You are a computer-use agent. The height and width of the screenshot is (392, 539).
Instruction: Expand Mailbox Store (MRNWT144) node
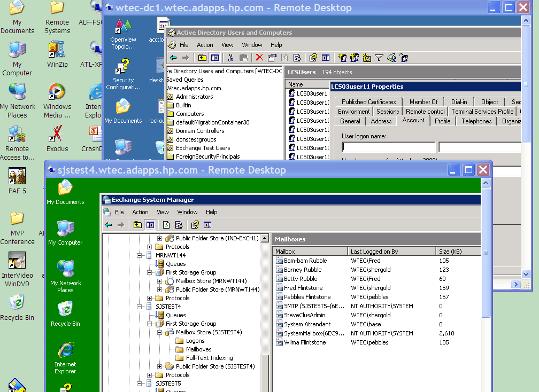pos(159,281)
